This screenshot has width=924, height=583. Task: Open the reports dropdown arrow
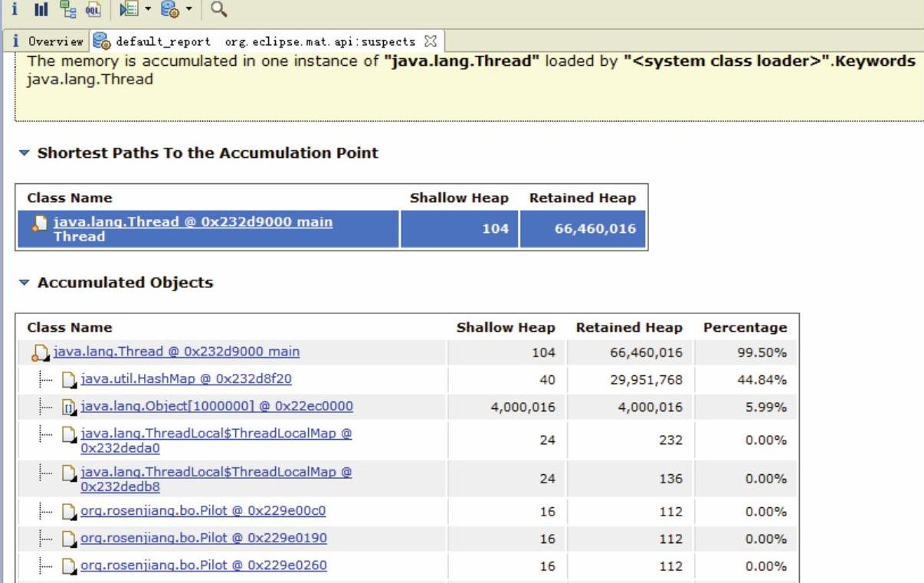click(x=188, y=11)
